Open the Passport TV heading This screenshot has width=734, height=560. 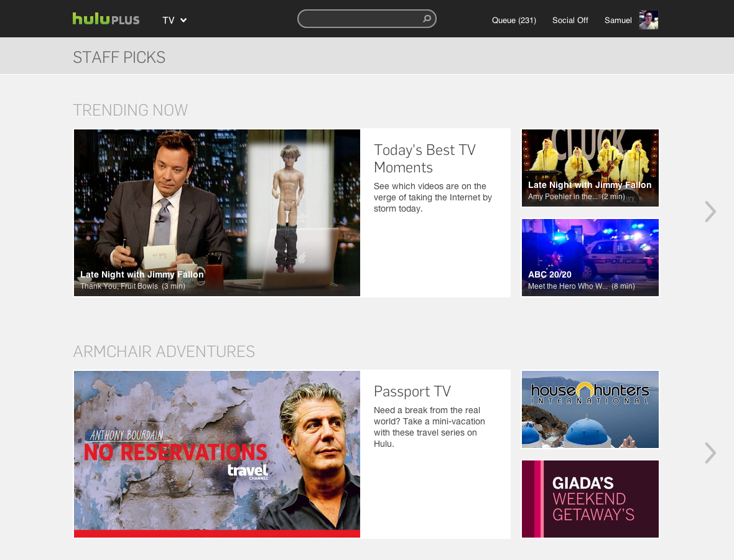coord(412,391)
